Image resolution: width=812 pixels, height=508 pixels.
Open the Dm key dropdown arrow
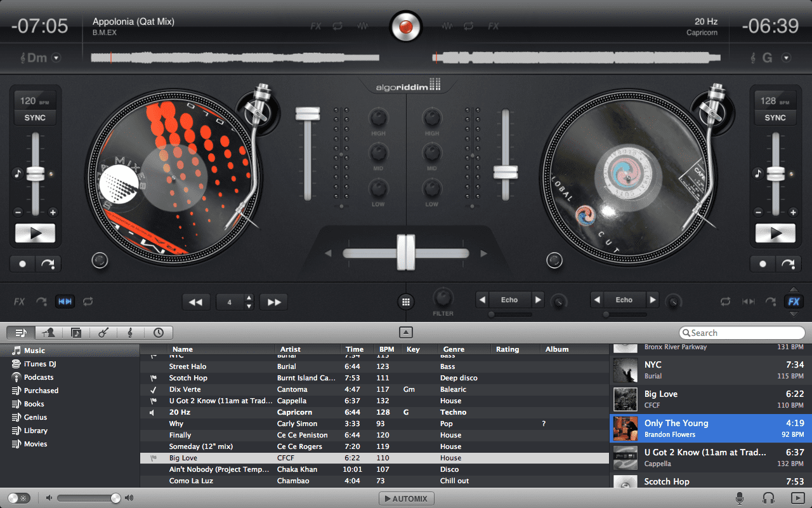56,58
